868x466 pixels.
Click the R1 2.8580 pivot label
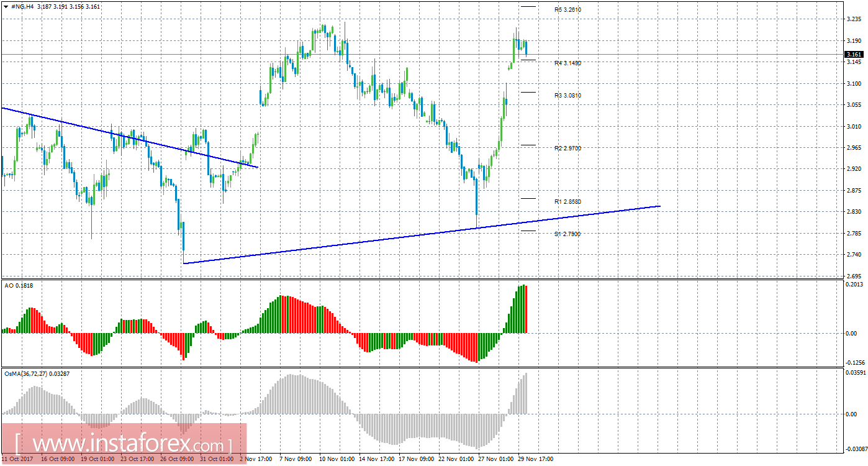click(567, 201)
